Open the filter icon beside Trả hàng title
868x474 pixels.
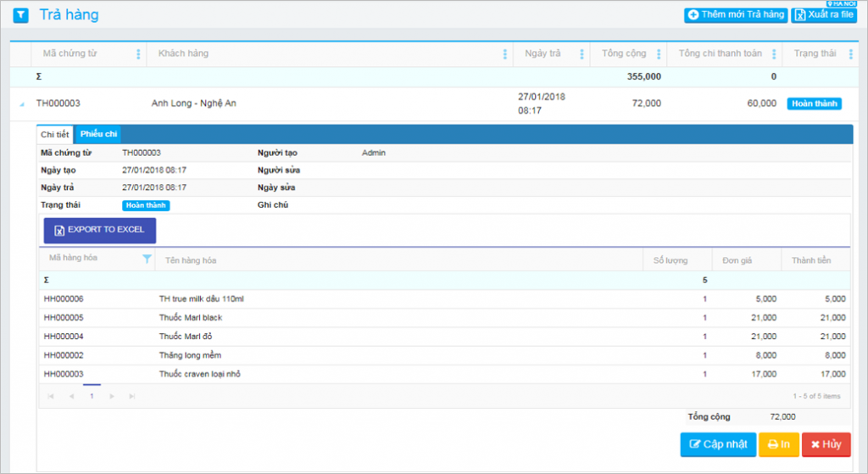coord(20,15)
